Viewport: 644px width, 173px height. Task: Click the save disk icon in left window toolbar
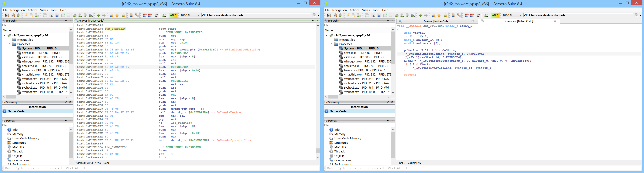click(x=7, y=15)
